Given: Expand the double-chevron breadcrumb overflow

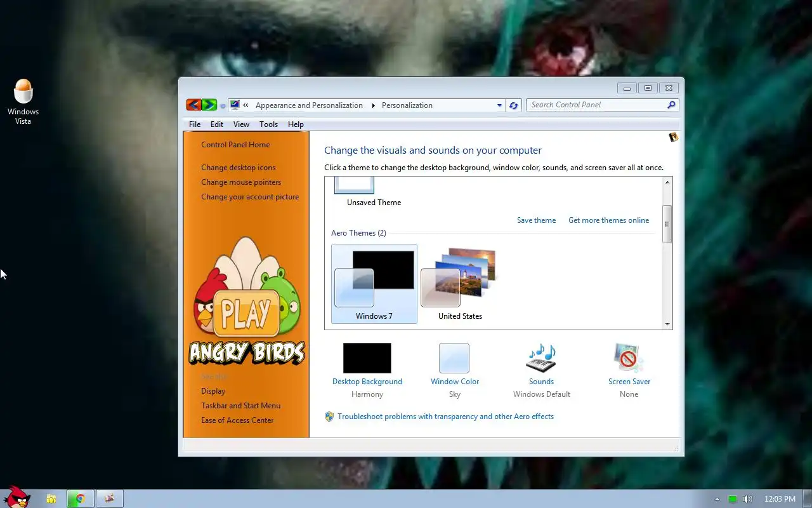Looking at the screenshot, I should [246, 105].
